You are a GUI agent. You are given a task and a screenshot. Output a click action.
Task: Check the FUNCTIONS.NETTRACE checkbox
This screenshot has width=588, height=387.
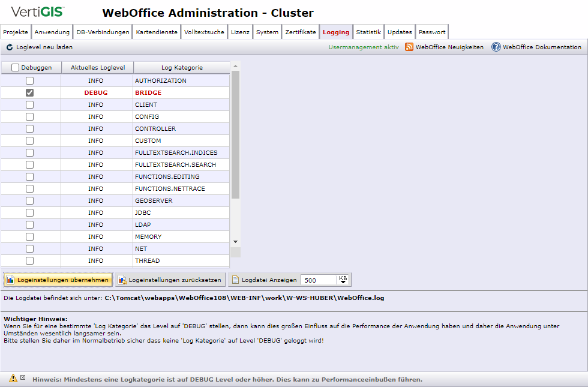tap(29, 188)
